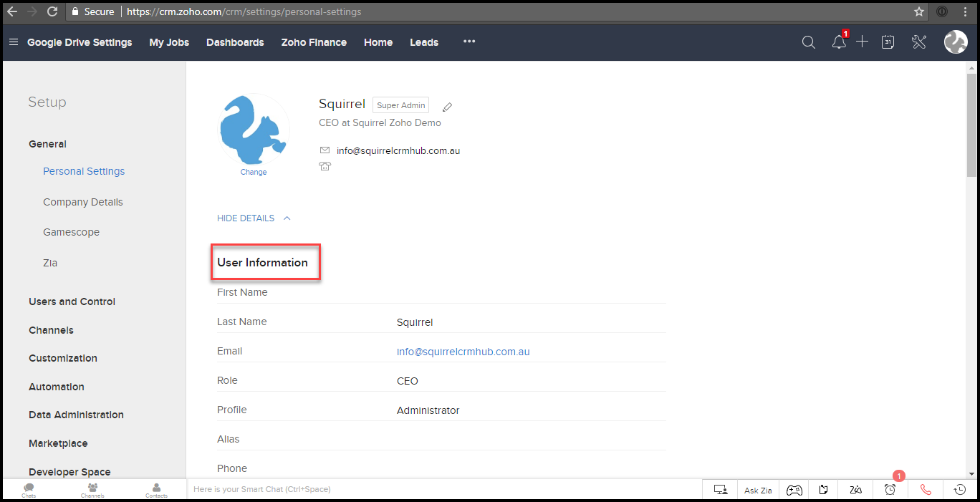Open the Chrome three-dot menu
Viewport: 980px width, 502px height.
pos(965,11)
